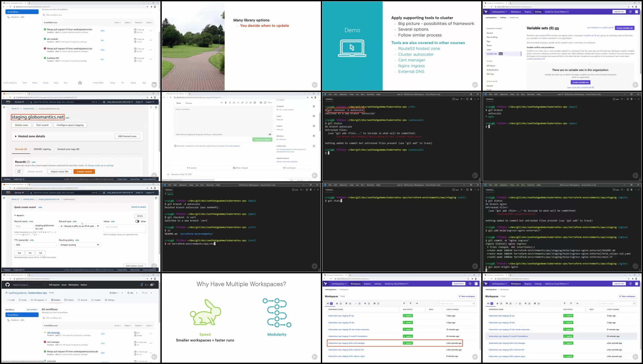The width and height of the screenshot is (643, 364).
Task: Click Edit hosted zone button
Action: (x=127, y=136)
